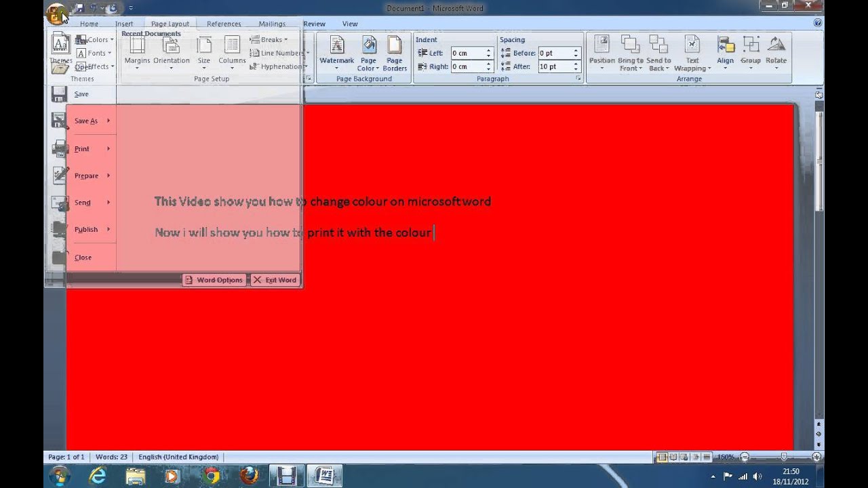Open the Paragraph dialog launcher

coord(578,79)
